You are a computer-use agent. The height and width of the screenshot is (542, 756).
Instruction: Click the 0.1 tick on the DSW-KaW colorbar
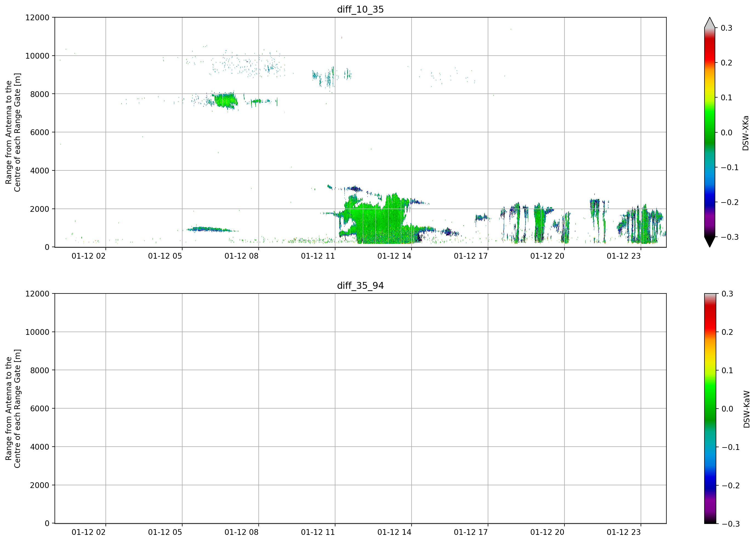tap(727, 371)
